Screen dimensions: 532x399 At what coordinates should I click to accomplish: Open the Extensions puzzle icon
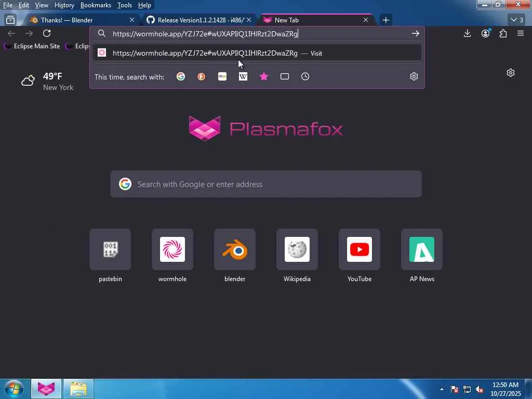[x=503, y=33]
